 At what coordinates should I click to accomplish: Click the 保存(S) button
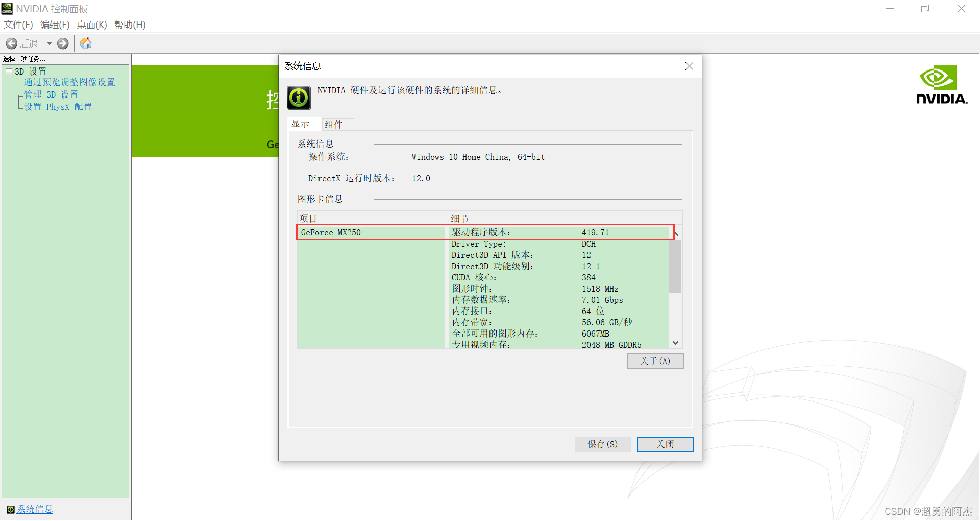tap(603, 444)
